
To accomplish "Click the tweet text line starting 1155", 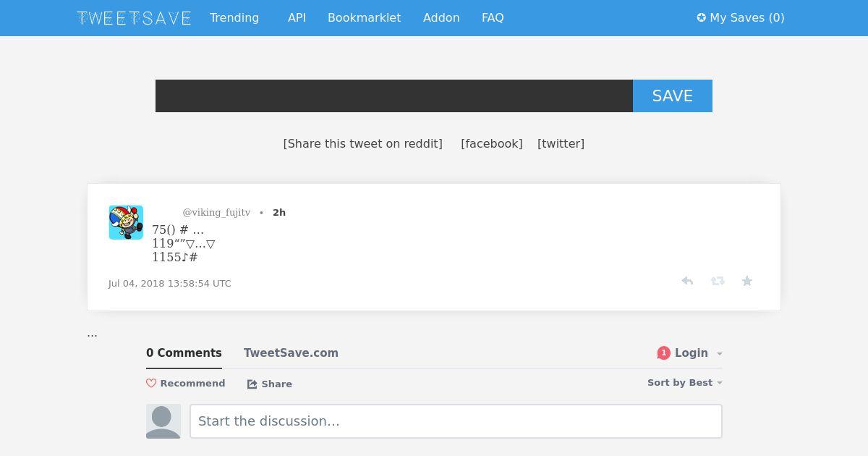I will point(175,257).
